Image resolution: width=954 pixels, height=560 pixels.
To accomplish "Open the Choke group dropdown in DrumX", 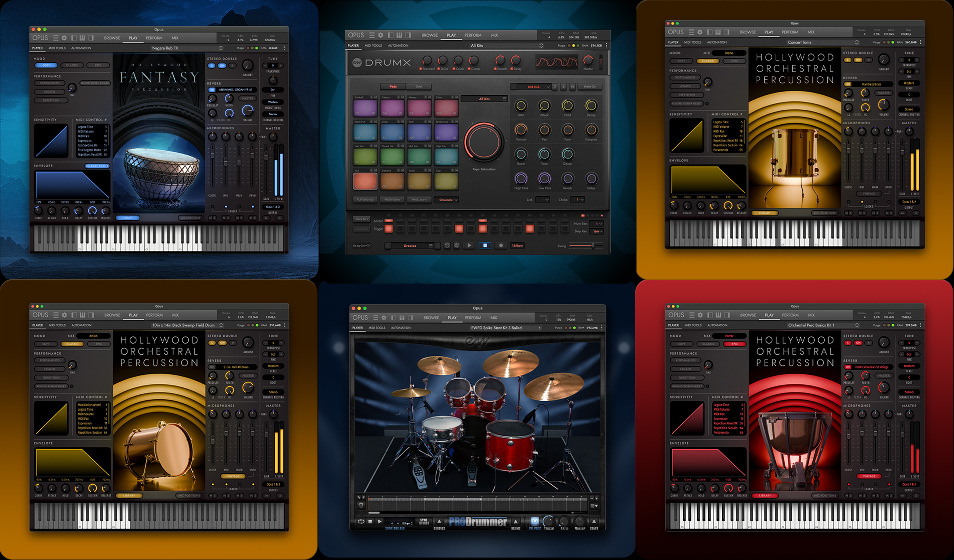I will [x=578, y=200].
